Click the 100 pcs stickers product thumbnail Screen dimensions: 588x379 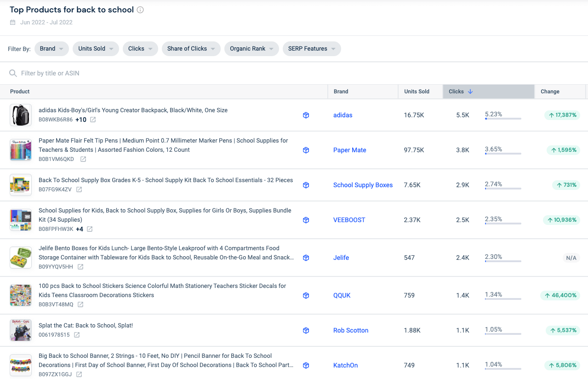(21, 295)
